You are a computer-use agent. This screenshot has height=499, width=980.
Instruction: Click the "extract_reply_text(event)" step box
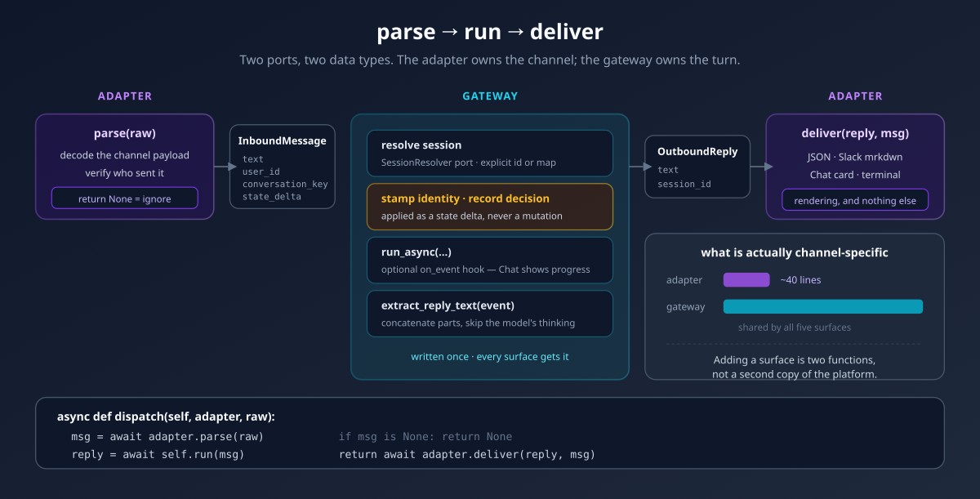click(x=490, y=314)
